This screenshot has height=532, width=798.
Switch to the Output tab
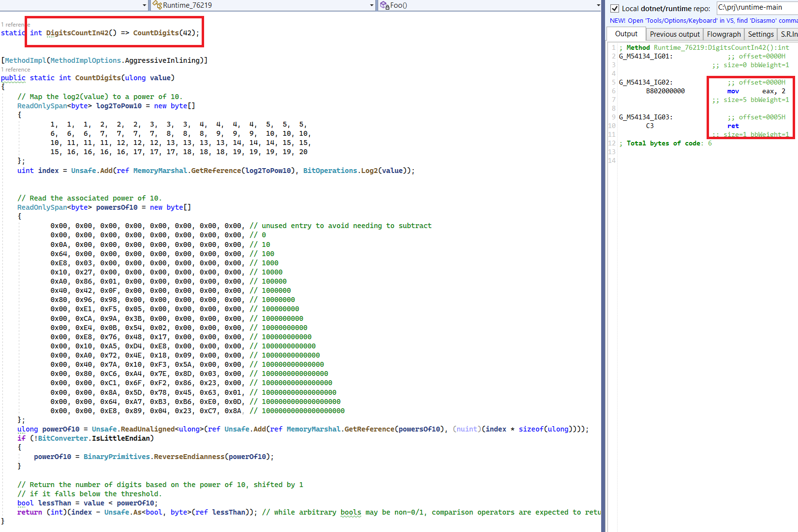(626, 34)
